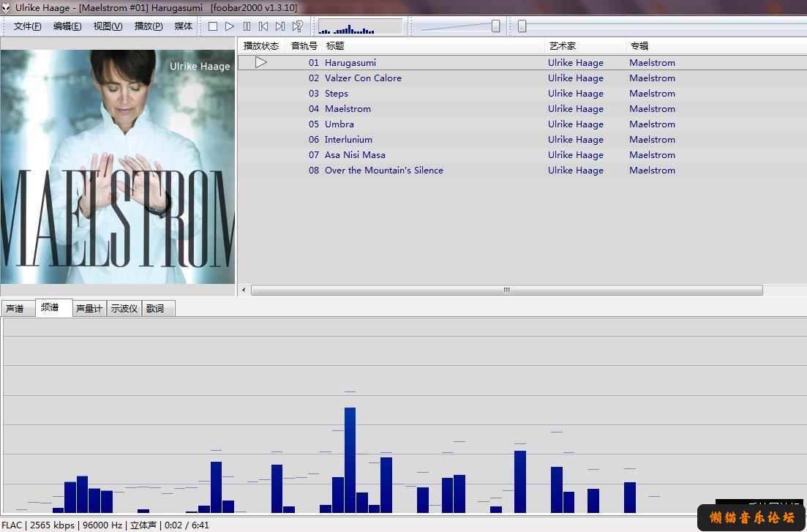
Task: Select the 频谱 tab
Action: tap(53, 307)
